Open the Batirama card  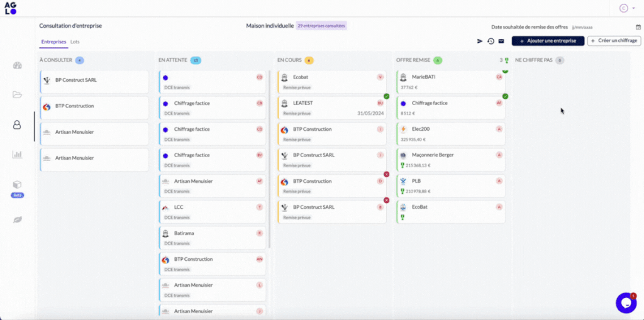click(213, 238)
